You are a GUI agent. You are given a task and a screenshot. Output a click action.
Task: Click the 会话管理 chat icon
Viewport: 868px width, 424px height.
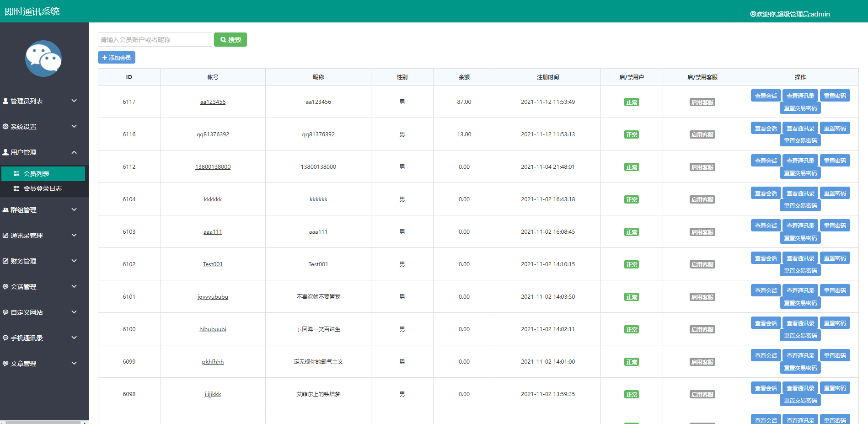coord(5,287)
